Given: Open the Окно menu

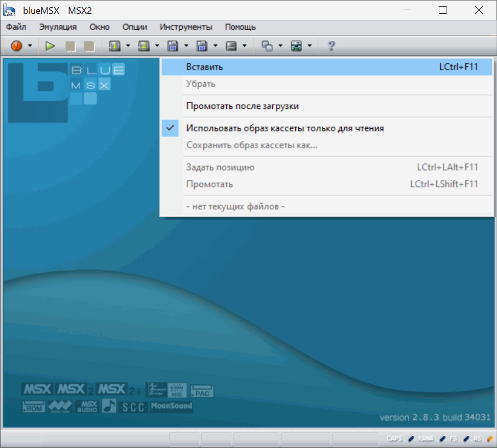Looking at the screenshot, I should [100, 27].
